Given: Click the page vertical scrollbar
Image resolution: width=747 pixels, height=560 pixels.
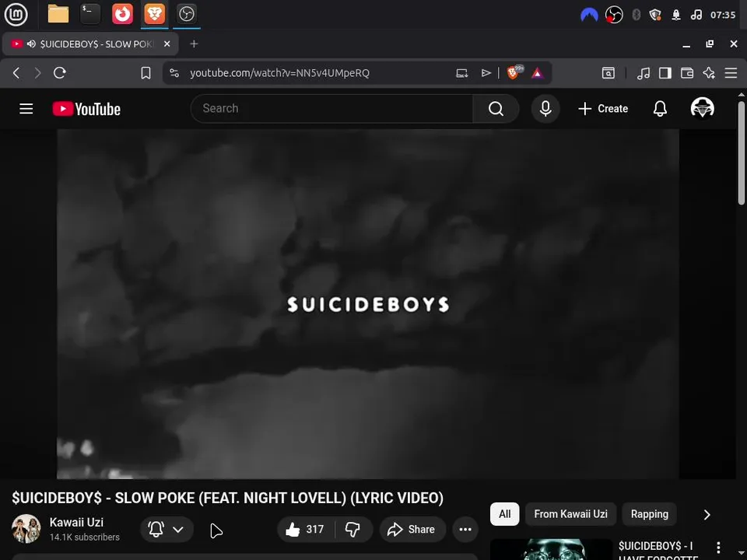Looking at the screenshot, I should tap(742, 152).
